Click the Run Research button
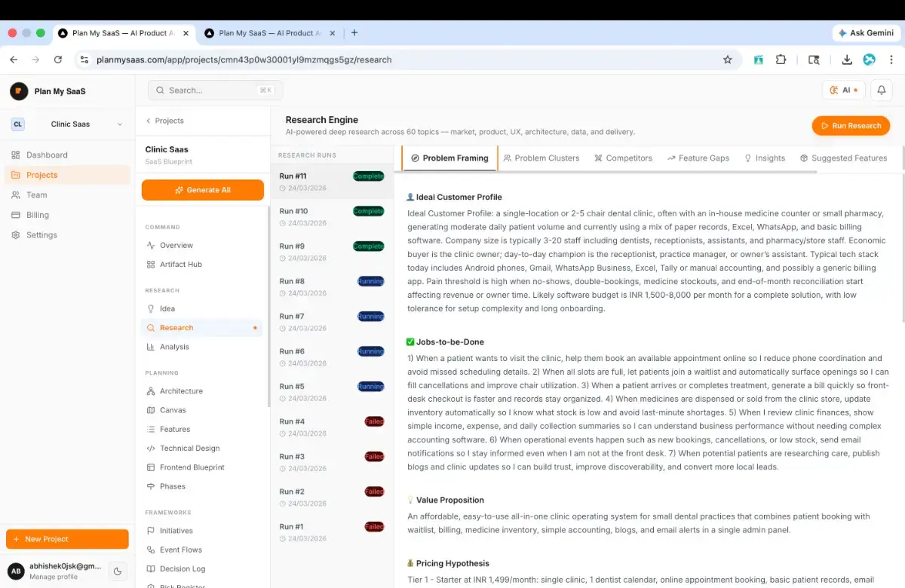Image resolution: width=905 pixels, height=588 pixels. tap(851, 126)
